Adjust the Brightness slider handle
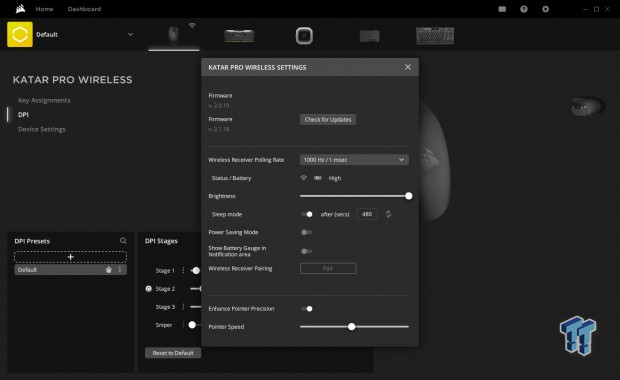Screen dimensions: 620x380 tap(408, 196)
